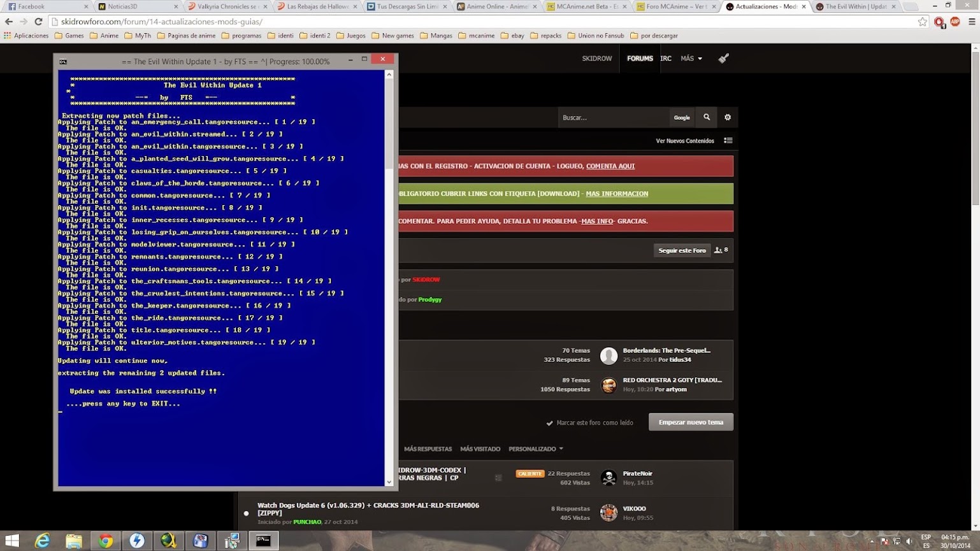
Task: Click the ESP language indicator in taskbar
Action: [926, 538]
